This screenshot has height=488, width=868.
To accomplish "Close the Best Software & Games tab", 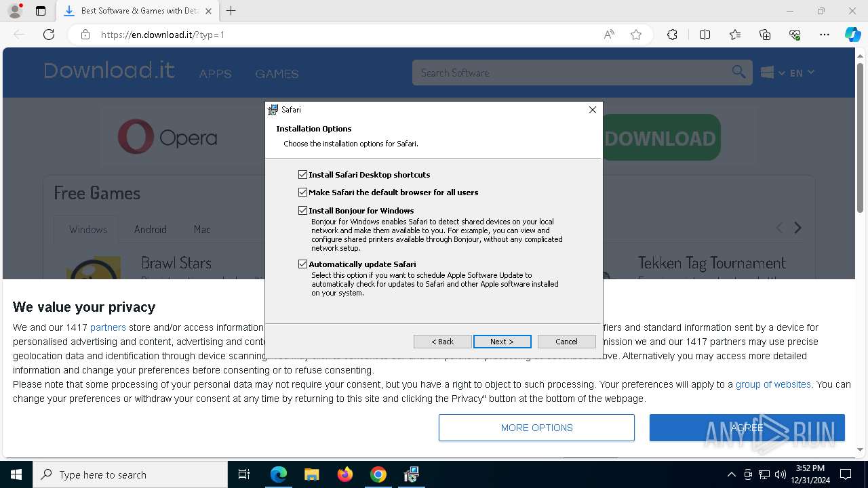I will (x=208, y=11).
